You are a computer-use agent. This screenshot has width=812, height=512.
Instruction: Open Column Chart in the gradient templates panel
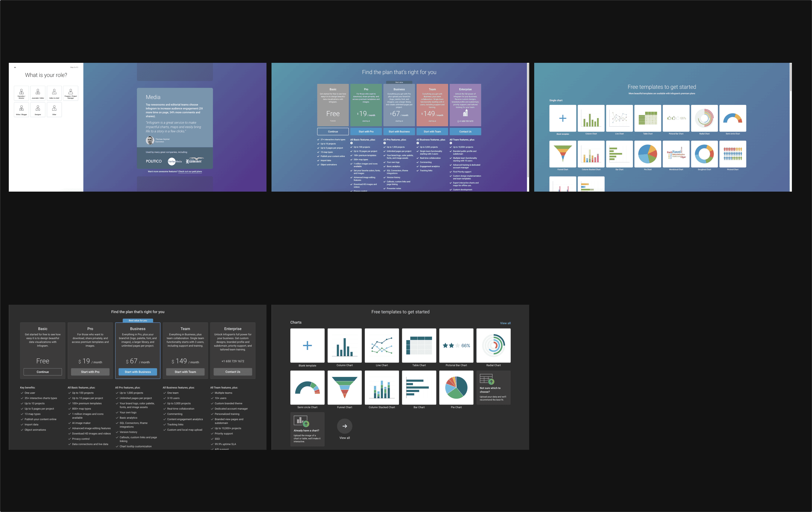coord(591,118)
